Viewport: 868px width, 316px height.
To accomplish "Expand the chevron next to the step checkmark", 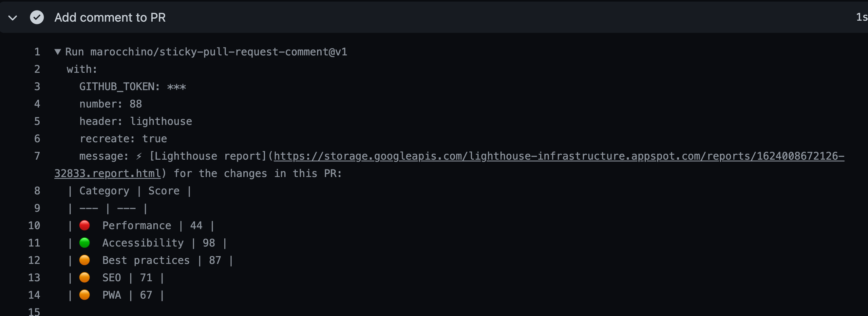I will [x=12, y=17].
